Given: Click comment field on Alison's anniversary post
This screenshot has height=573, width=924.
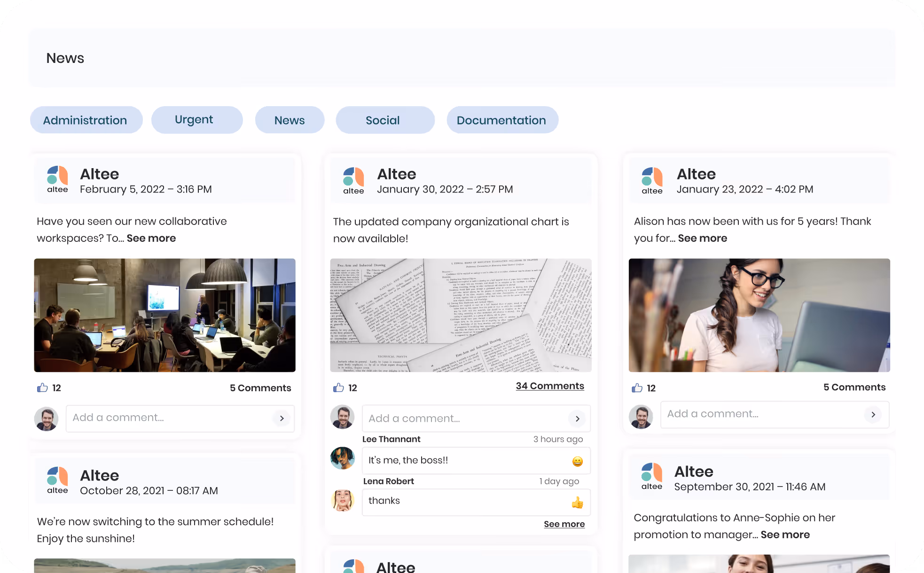Looking at the screenshot, I should point(775,414).
